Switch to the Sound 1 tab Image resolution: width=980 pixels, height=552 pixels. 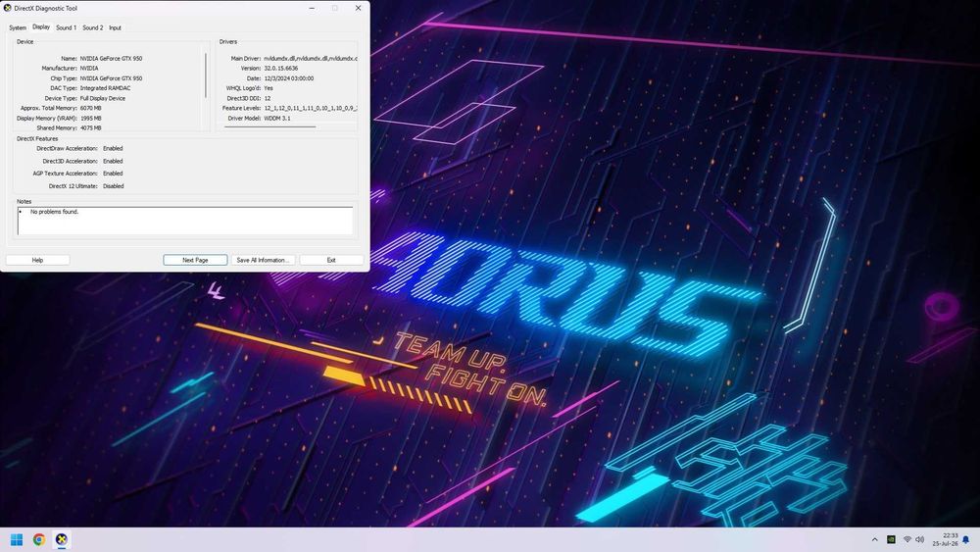pos(66,27)
